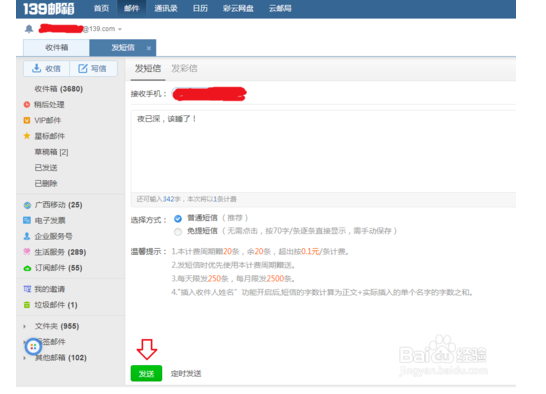The height and width of the screenshot is (394, 546).
Task: Switch to the 发彩信 sub-tab
Action: [184, 68]
